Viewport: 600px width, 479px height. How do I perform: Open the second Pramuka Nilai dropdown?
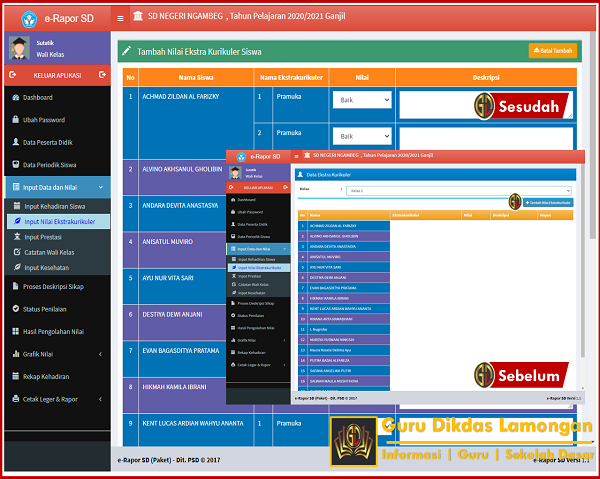pyautogui.click(x=362, y=136)
